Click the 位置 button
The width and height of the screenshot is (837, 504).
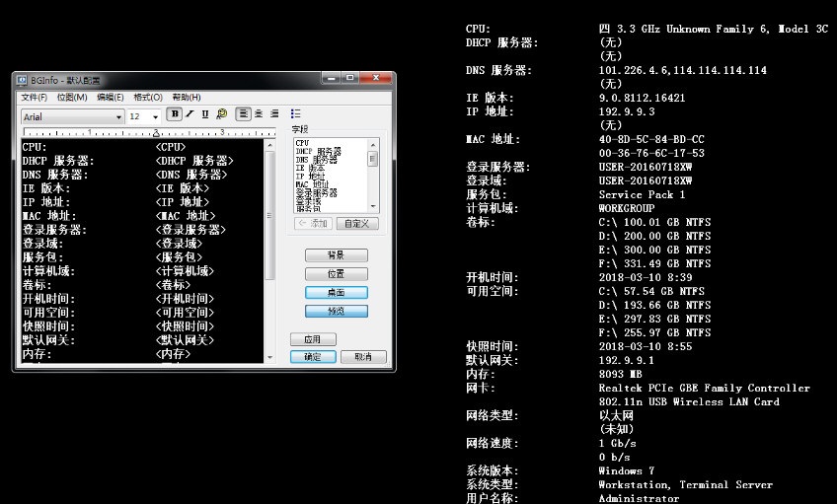coord(337,274)
